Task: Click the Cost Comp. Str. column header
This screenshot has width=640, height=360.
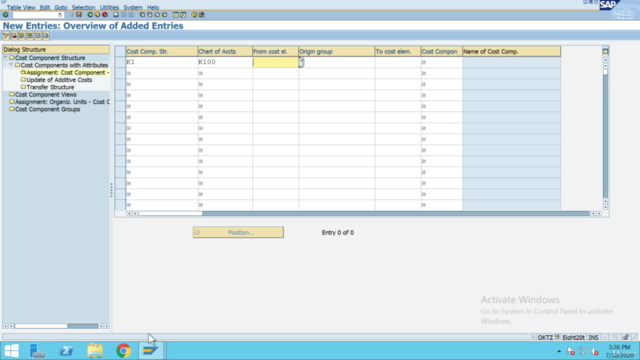Action: tap(162, 51)
